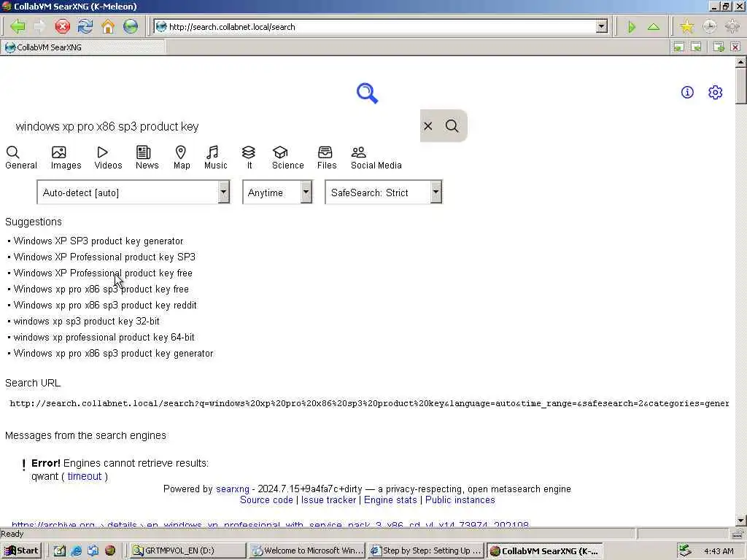The width and height of the screenshot is (747, 560).
Task: Submit search with the magnifier button
Action: [x=452, y=125]
